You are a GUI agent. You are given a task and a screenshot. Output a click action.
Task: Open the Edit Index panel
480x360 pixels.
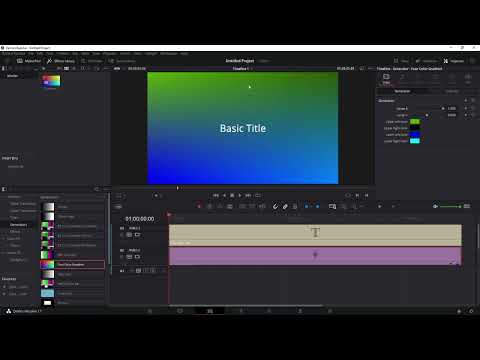(92, 61)
